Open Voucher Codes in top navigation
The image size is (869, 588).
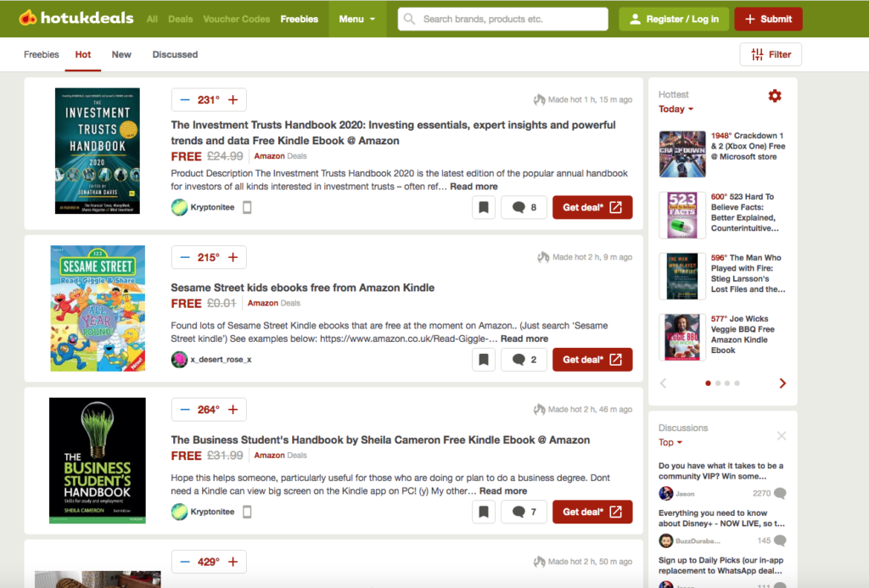coord(237,19)
